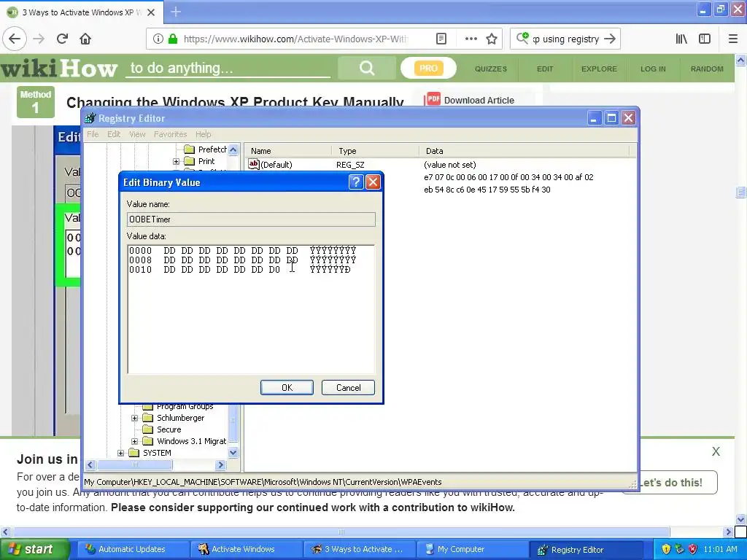The width and height of the screenshot is (747, 560).
Task: Open site information icon in address bar
Action: [x=158, y=39]
